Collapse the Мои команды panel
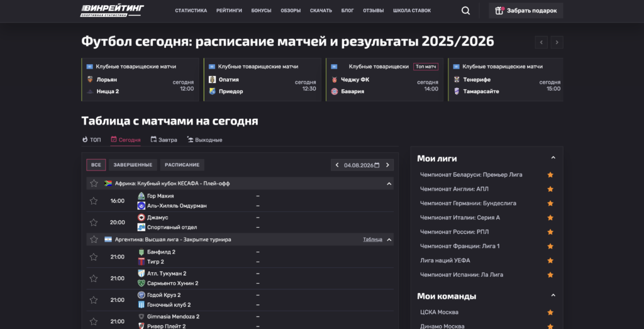Image resolution: width=644 pixels, height=329 pixels. coord(553,296)
